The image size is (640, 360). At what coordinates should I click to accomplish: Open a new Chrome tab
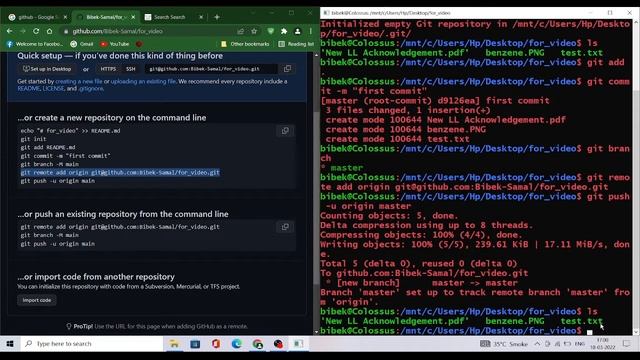pos(217,17)
